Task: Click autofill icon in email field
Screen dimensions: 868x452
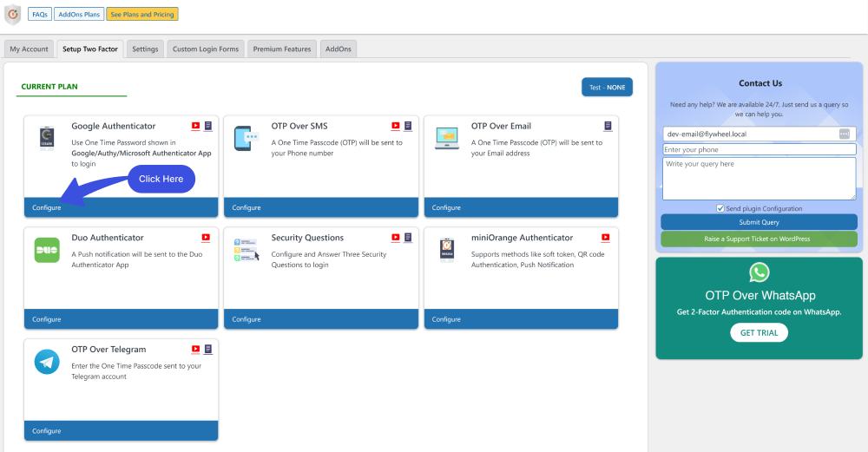Action: pos(845,134)
